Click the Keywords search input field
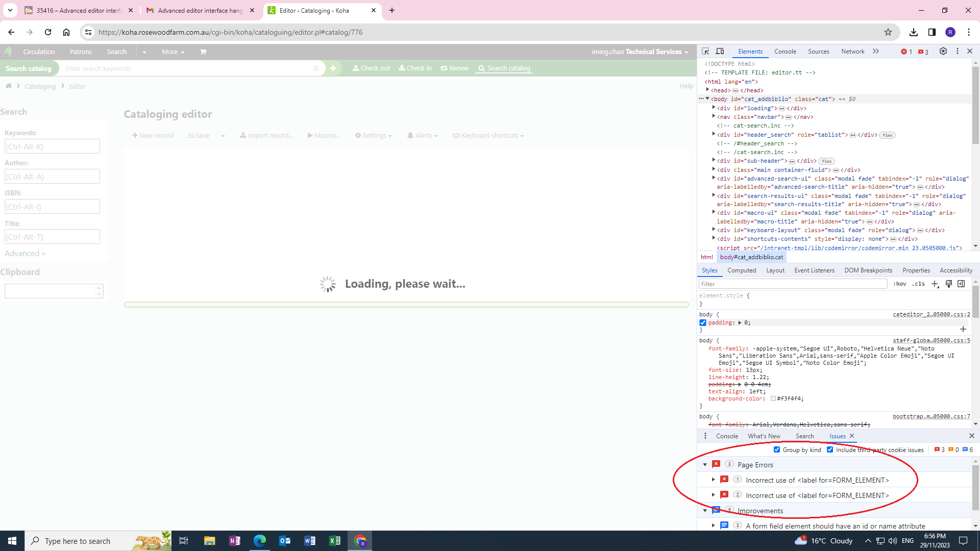 point(52,147)
